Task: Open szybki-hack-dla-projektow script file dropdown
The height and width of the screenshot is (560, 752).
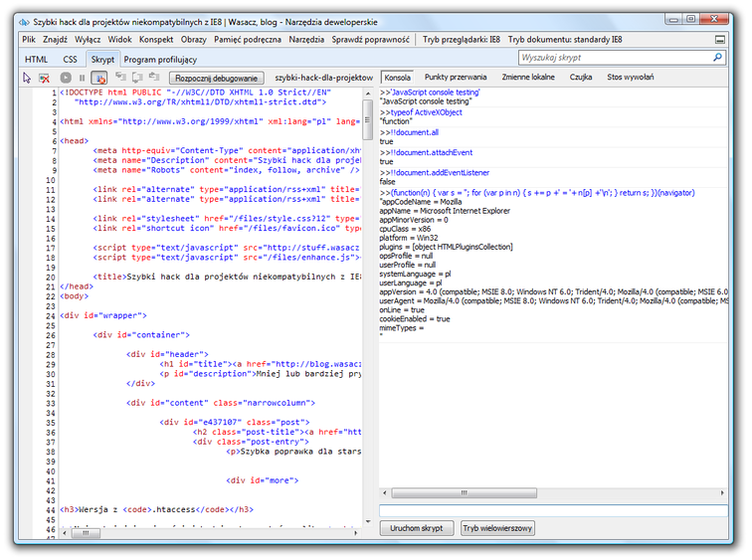Action: pyautogui.click(x=323, y=78)
